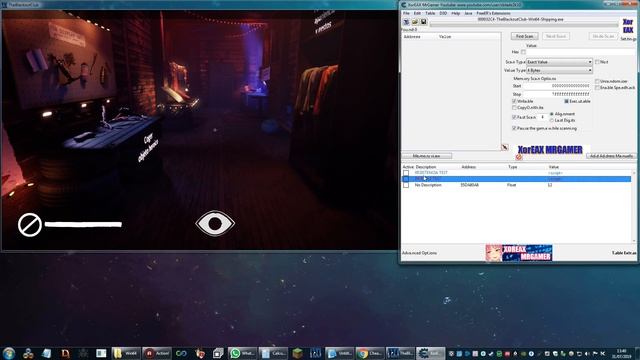
Task: Open Google Chrome from the taskbar
Action: (x=370, y=353)
